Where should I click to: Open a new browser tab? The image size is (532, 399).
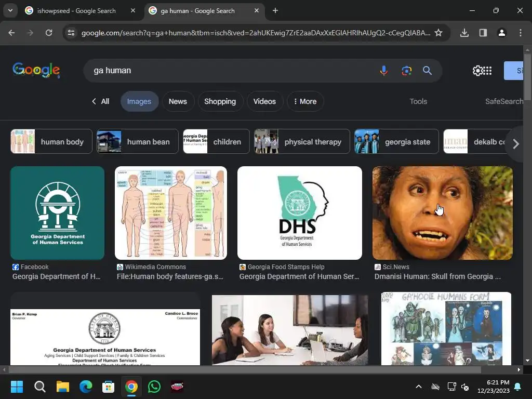coord(275,10)
